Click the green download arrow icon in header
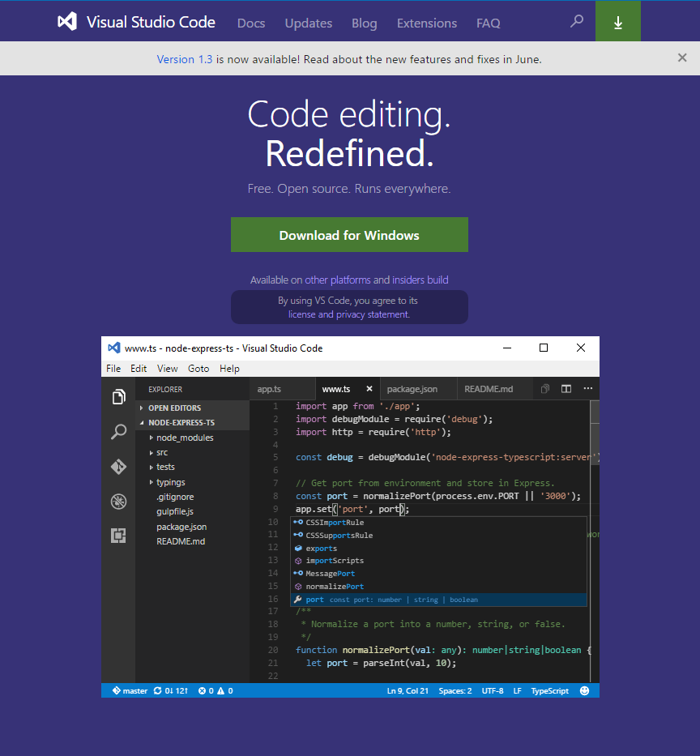Image resolution: width=700 pixels, height=756 pixels. pyautogui.click(x=618, y=22)
